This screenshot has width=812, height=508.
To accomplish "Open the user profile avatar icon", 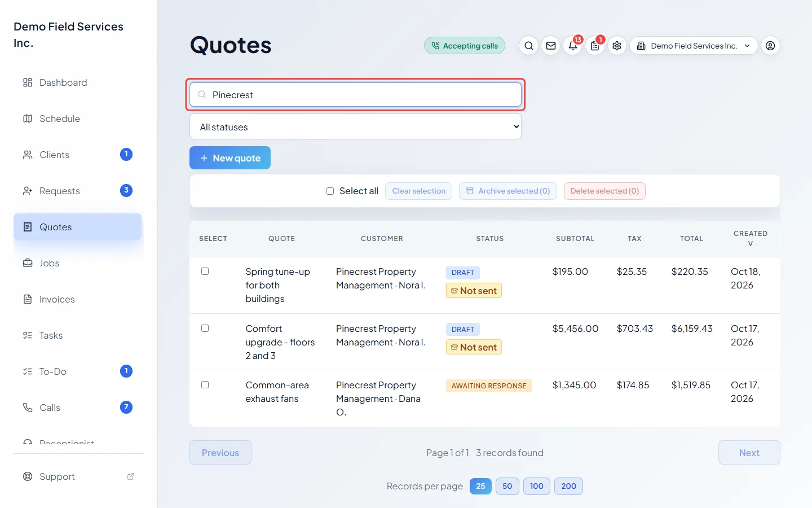I will click(770, 46).
